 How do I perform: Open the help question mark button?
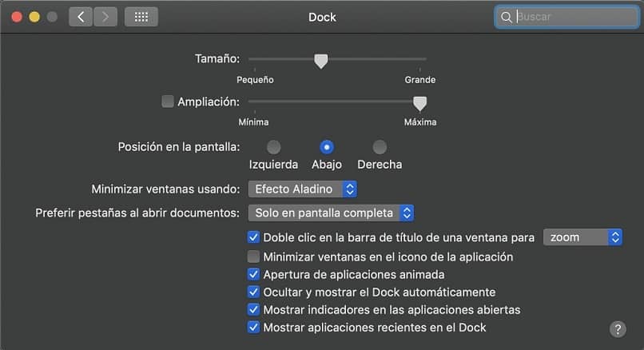click(618, 328)
